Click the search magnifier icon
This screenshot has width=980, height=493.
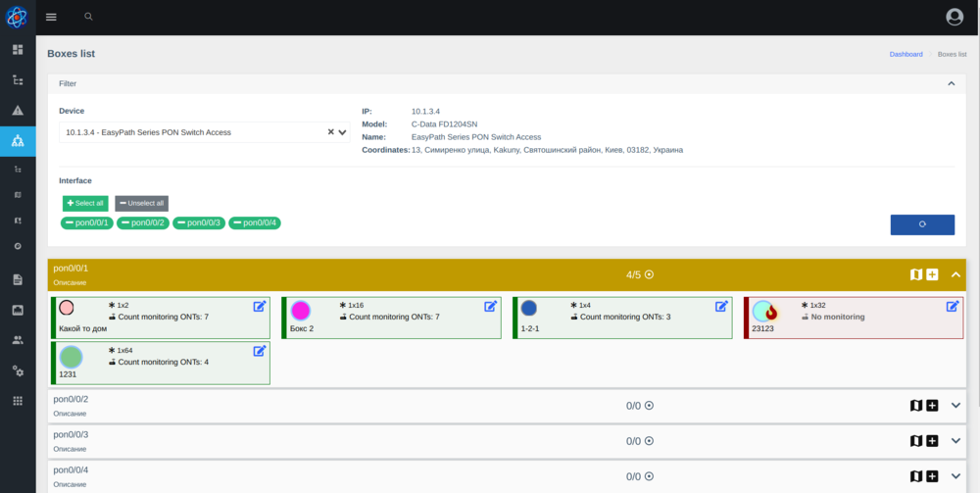[x=89, y=17]
